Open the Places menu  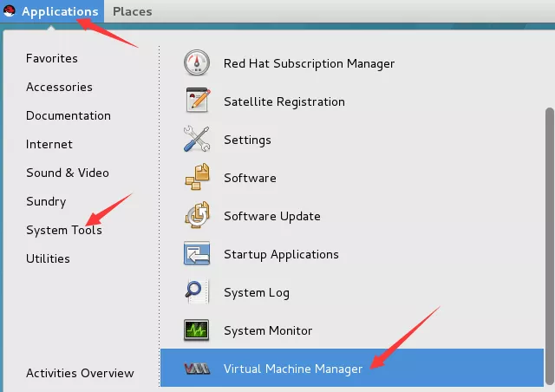point(132,11)
